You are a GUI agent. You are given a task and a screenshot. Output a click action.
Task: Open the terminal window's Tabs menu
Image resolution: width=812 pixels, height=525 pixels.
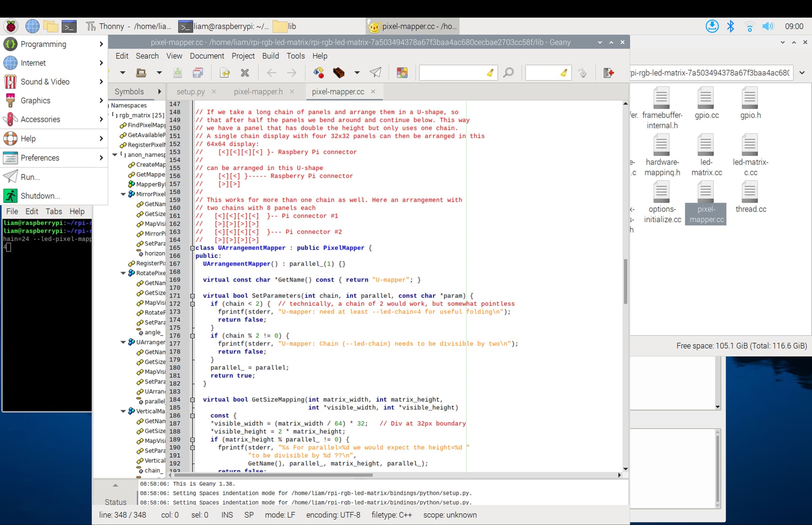tap(54, 212)
